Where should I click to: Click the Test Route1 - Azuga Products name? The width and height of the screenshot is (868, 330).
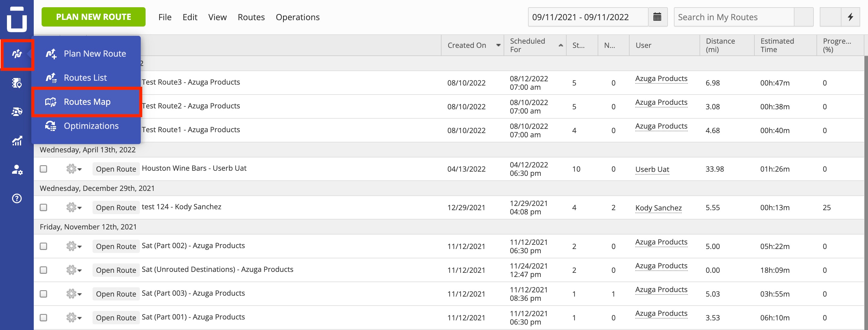[x=191, y=130]
